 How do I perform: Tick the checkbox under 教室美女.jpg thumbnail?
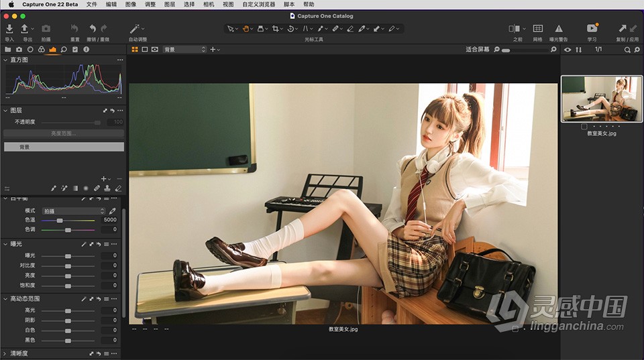584,127
